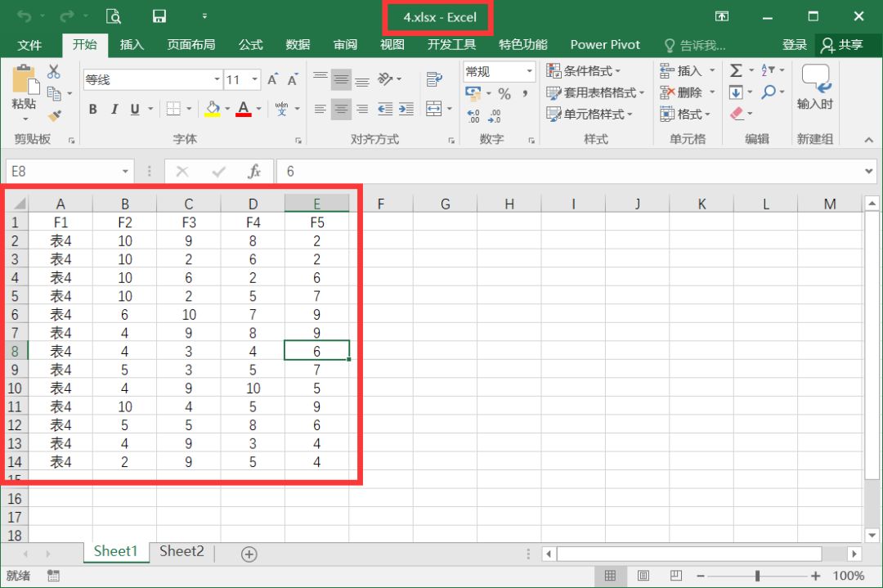Click Decrease Decimal icon
The width and height of the screenshot is (883, 588).
click(495, 116)
